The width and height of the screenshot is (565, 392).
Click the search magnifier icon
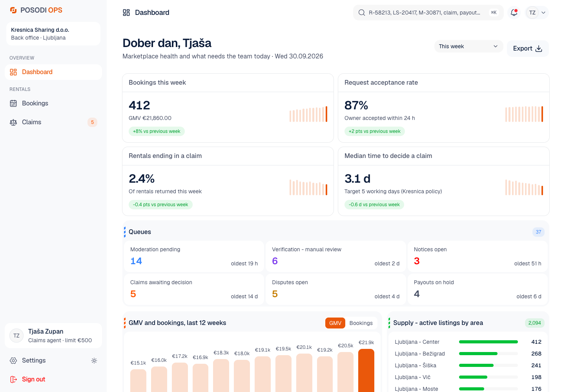[x=362, y=13]
